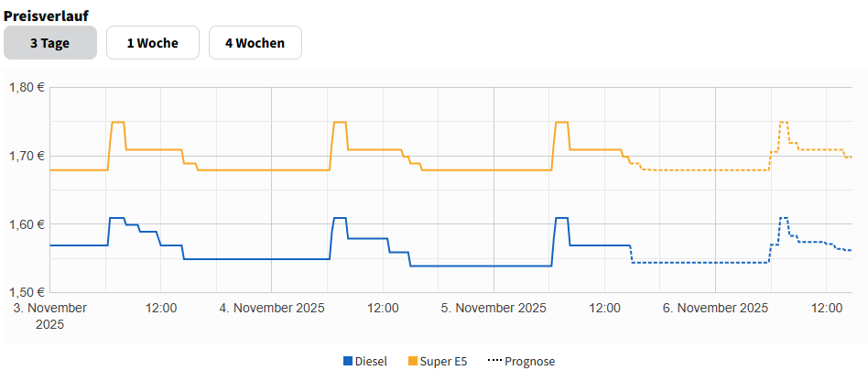Select the 3 Tage time range
This screenshot has width=868, height=381.
coord(50,43)
